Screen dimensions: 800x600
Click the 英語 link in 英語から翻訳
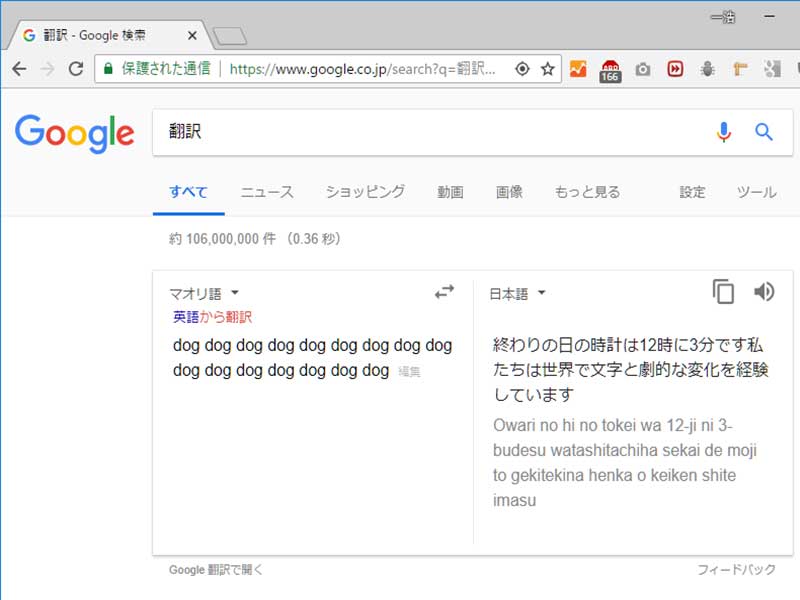click(x=186, y=317)
